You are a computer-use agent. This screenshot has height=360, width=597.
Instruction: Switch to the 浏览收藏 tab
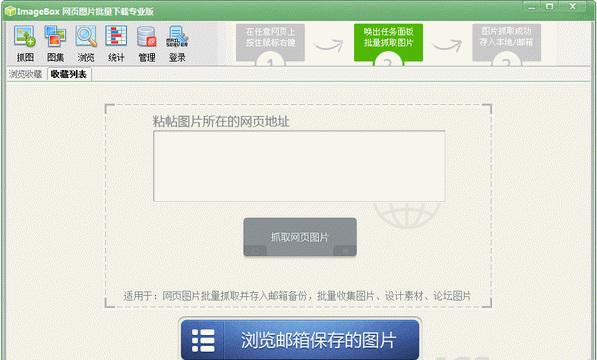[26, 74]
